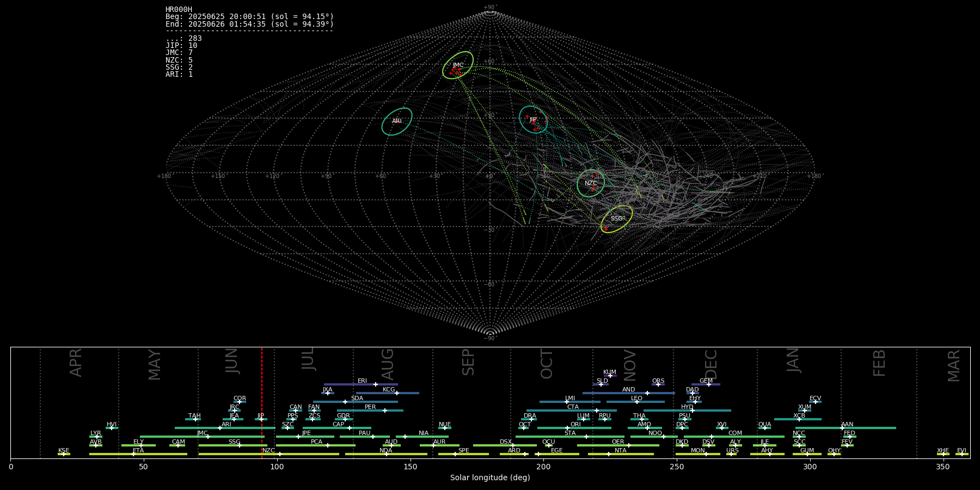Click the ORS shower marker in the timeline

pyautogui.click(x=658, y=384)
